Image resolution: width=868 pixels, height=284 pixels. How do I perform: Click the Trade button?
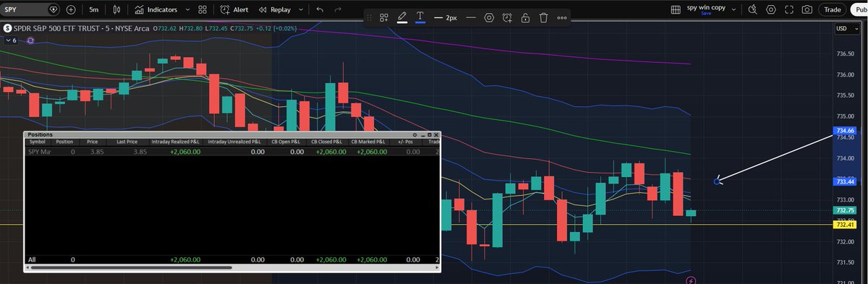tap(833, 9)
